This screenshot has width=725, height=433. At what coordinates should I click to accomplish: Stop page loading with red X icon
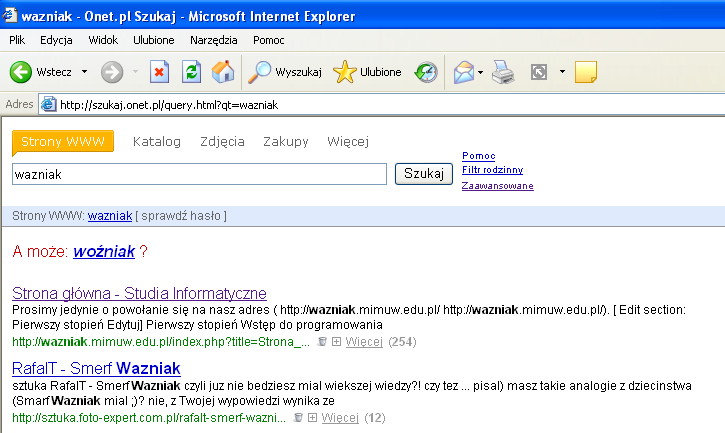point(160,72)
